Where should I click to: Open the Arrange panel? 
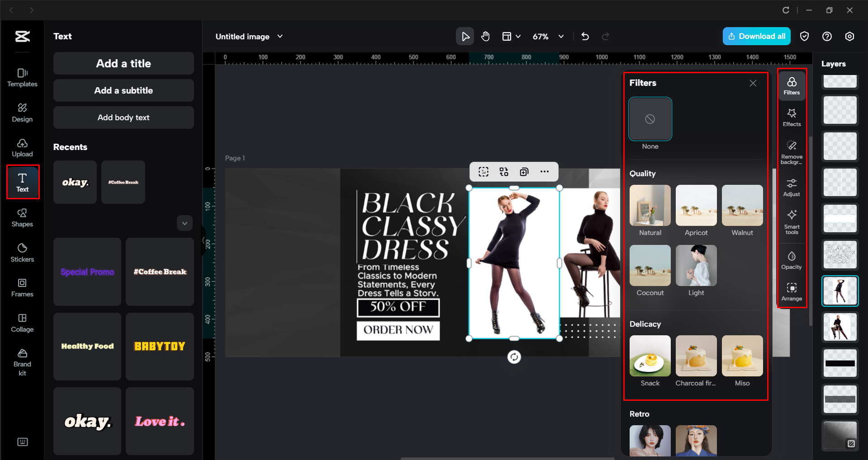pyautogui.click(x=791, y=291)
